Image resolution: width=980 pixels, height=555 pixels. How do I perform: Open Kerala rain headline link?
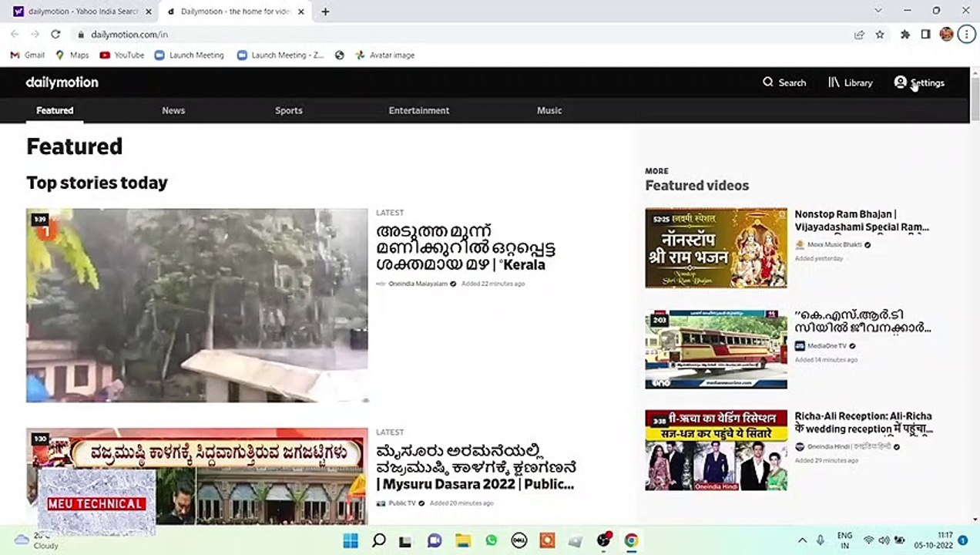click(x=465, y=248)
